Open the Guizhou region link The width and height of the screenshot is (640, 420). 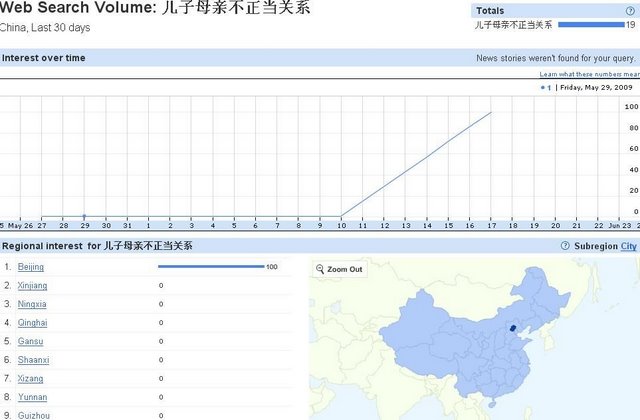pyautogui.click(x=34, y=416)
